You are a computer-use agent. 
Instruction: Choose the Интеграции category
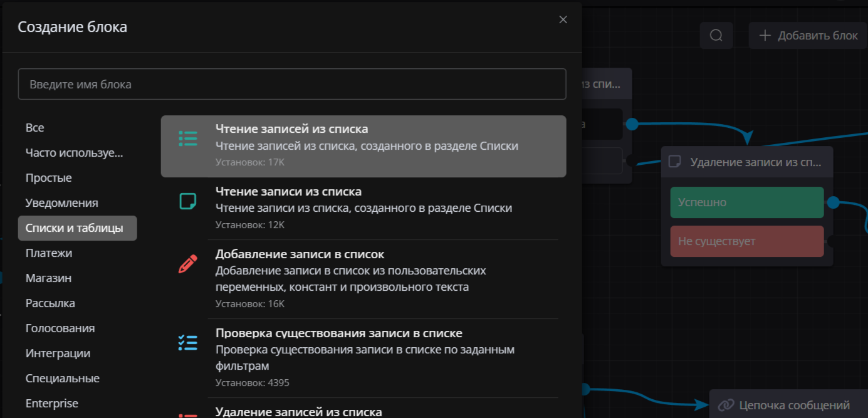pyautogui.click(x=58, y=353)
